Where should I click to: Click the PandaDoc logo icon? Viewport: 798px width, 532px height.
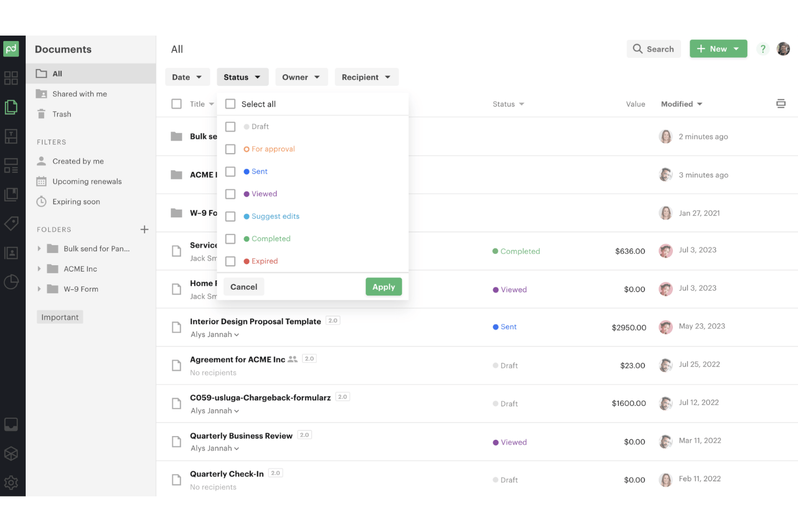(x=11, y=49)
